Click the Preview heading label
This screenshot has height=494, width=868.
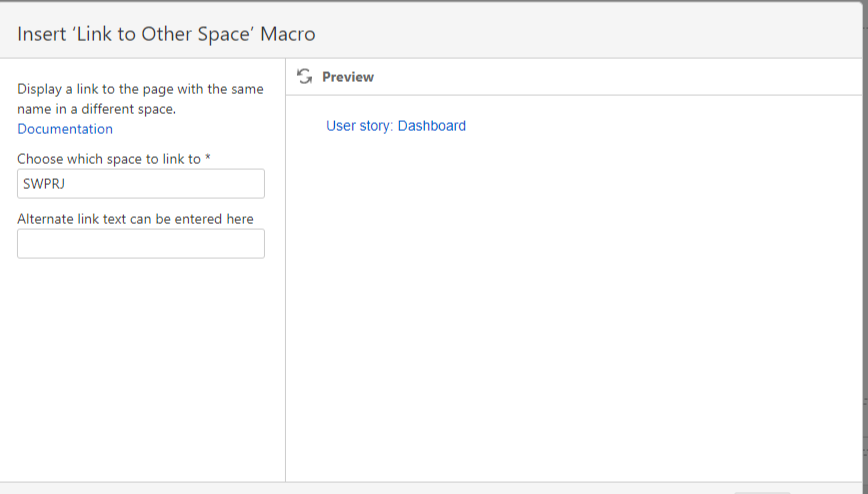click(348, 77)
